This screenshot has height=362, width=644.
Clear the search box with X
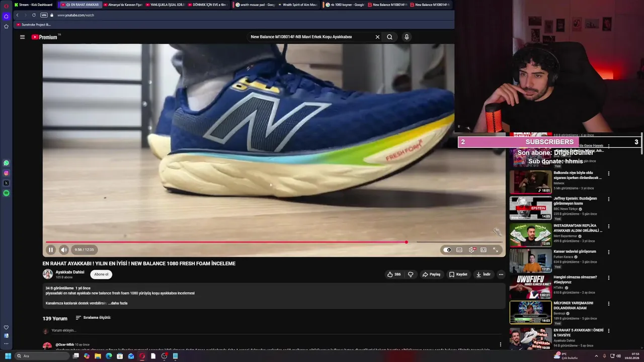click(x=377, y=37)
